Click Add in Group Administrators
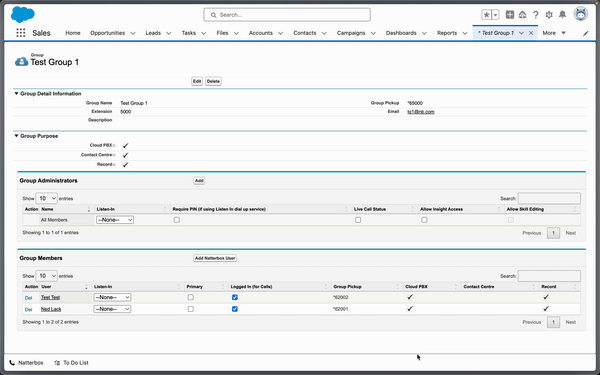600x375 pixels. (x=199, y=181)
